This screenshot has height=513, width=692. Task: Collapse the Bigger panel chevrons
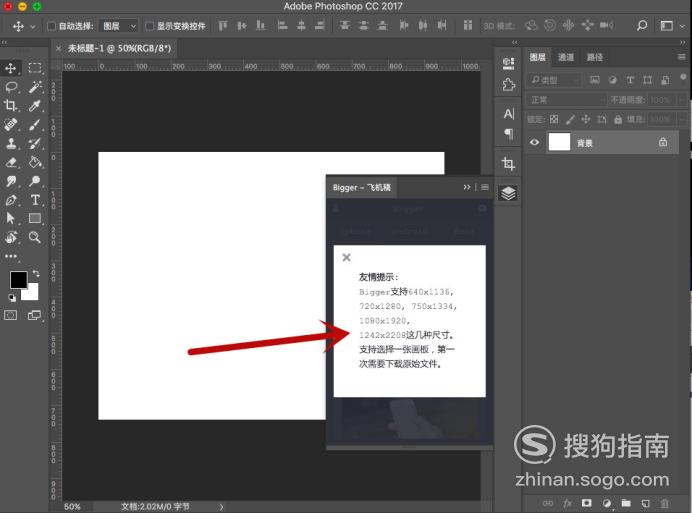click(x=466, y=187)
